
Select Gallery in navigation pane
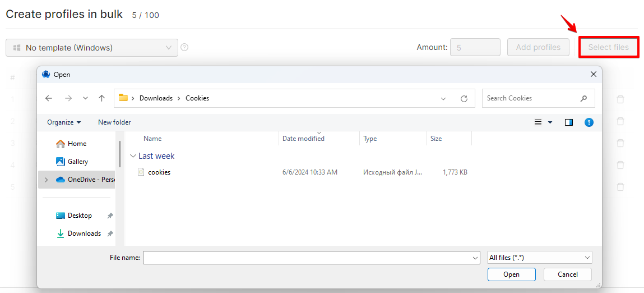pyautogui.click(x=77, y=162)
